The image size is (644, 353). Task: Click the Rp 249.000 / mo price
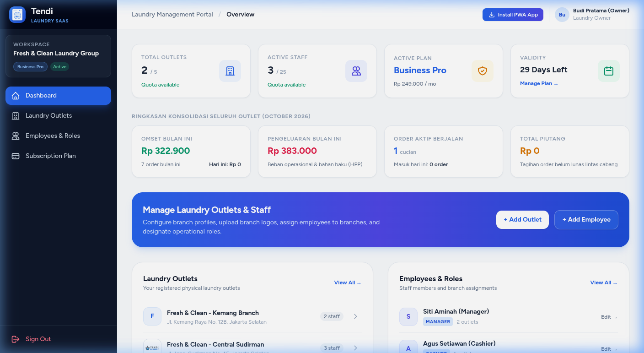415,84
